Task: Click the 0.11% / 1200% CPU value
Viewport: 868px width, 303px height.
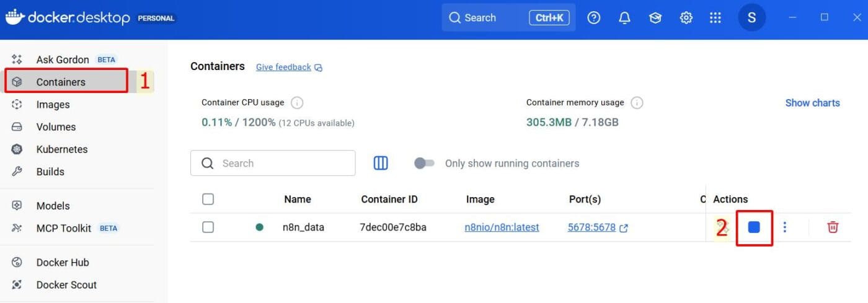Action: click(x=239, y=123)
